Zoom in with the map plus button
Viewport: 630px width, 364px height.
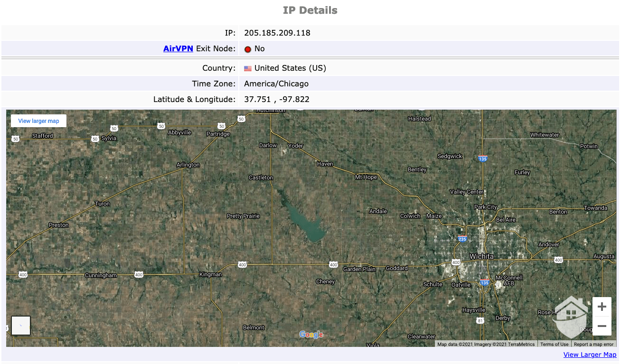coord(602,307)
